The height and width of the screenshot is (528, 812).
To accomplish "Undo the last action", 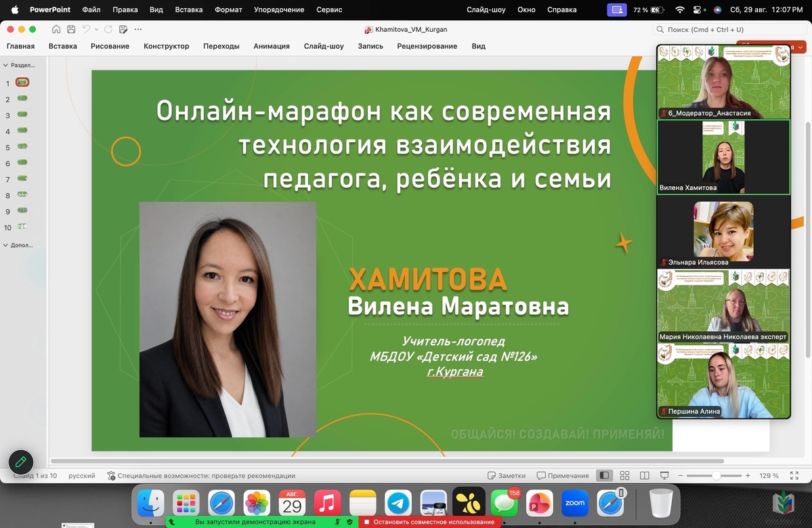I will click(x=86, y=30).
